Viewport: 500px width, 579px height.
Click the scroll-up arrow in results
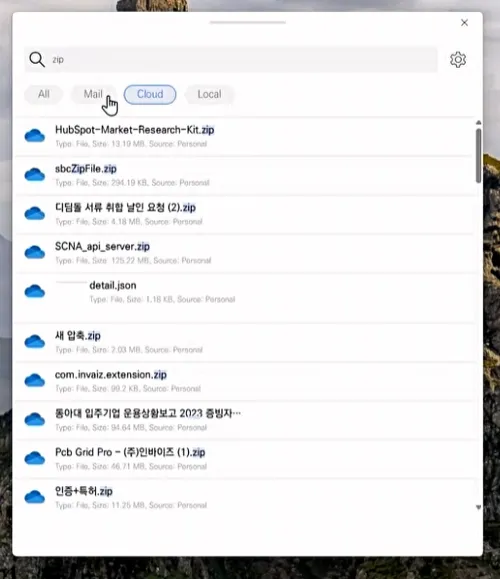point(479,122)
